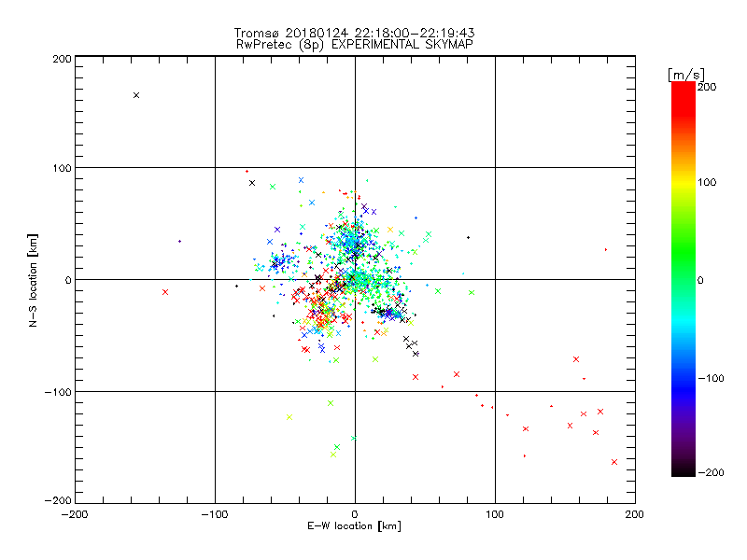
Task: Click the N-S axis tick label "-100"
Action: click(x=58, y=392)
